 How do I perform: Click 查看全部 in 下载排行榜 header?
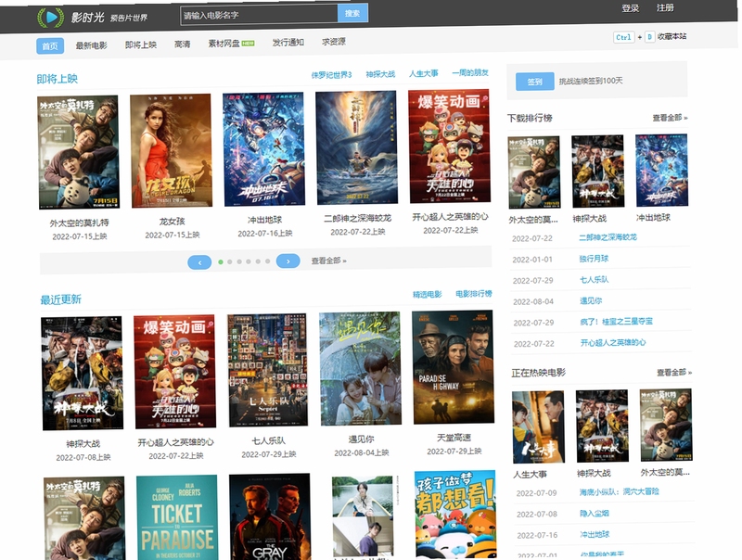coord(670,118)
